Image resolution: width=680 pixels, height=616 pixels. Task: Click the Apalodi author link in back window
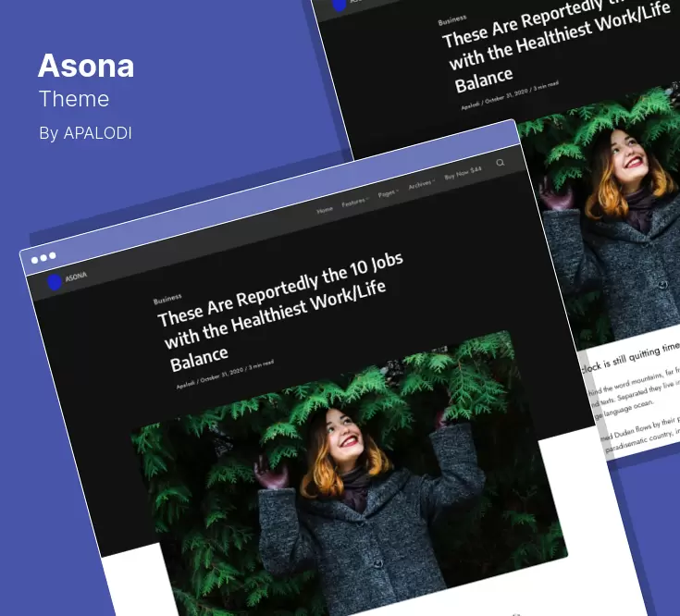coord(470,105)
